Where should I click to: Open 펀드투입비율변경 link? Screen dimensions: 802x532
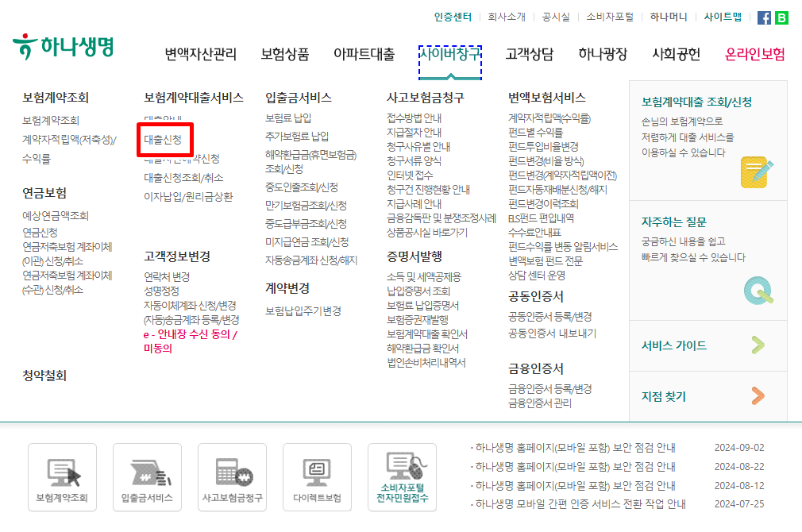543,147
